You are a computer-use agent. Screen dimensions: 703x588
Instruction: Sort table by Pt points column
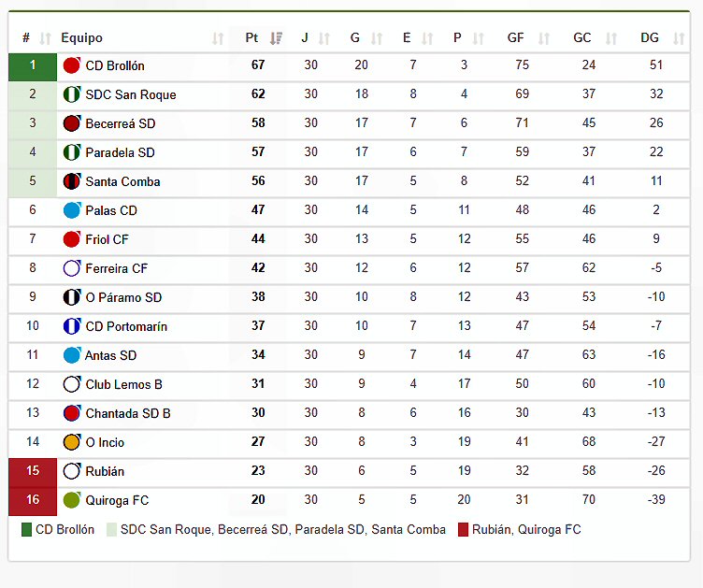point(276,38)
